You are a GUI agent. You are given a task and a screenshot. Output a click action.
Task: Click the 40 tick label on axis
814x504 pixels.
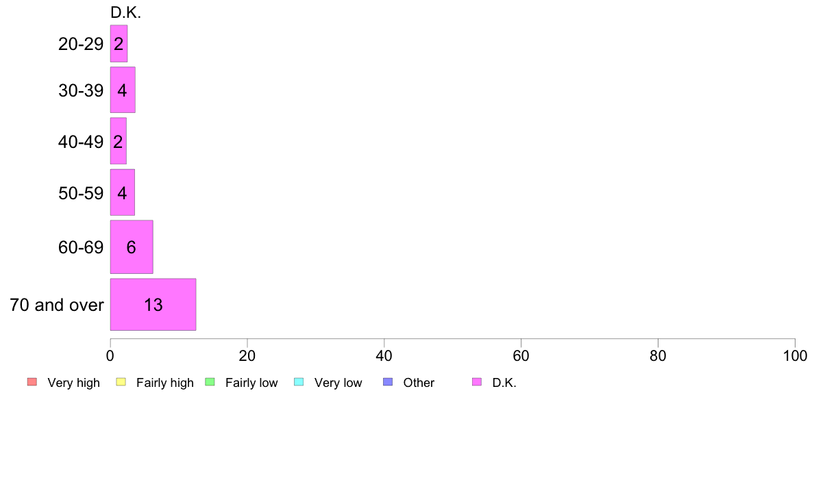click(384, 355)
